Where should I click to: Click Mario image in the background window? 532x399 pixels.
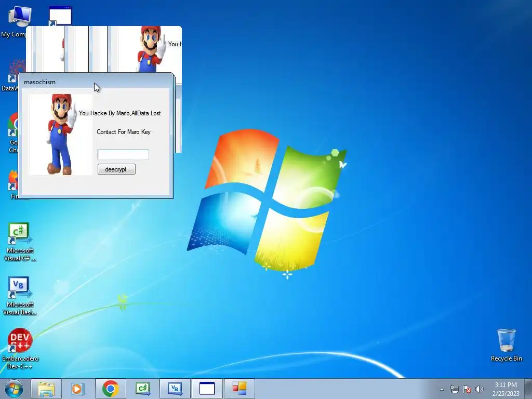pyautogui.click(x=152, y=49)
